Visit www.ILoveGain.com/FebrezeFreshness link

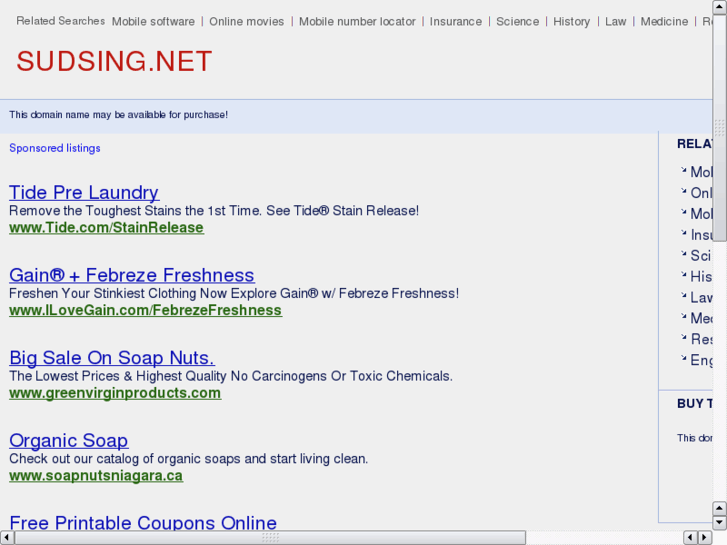(146, 310)
